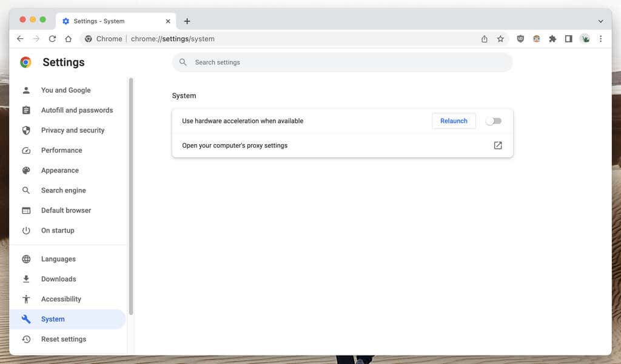The height and width of the screenshot is (364, 621).
Task: Open Accessibility settings via its sidebar icon
Action: (x=26, y=299)
